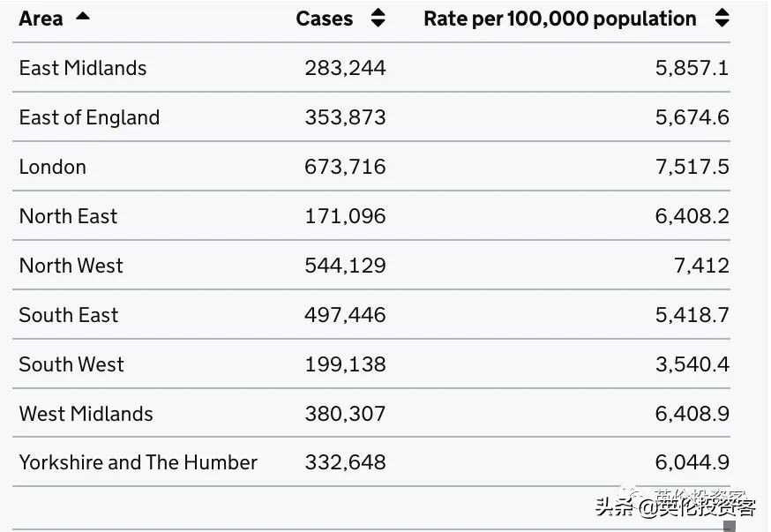Click the South West area name
The height and width of the screenshot is (532, 771).
click(x=71, y=364)
